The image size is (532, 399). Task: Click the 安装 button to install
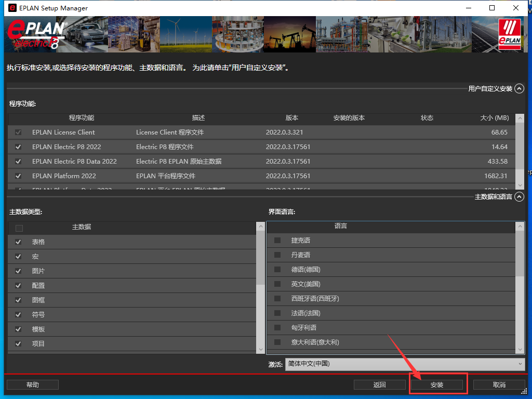437,384
